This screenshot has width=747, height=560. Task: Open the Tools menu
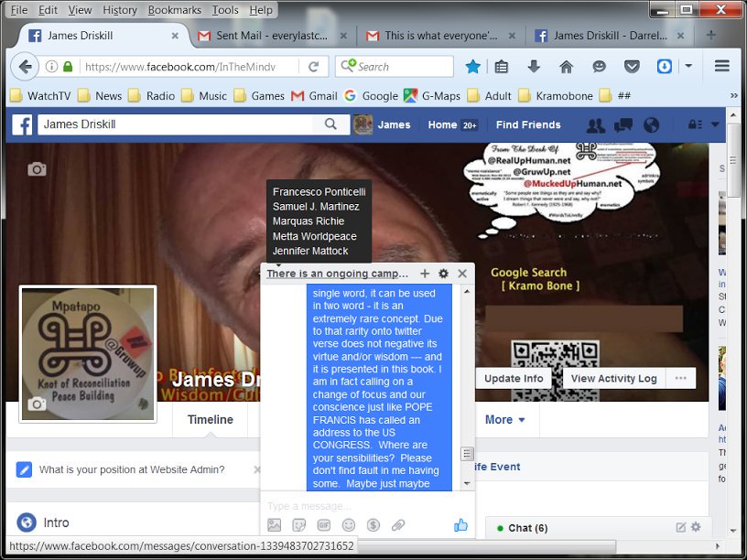click(225, 10)
